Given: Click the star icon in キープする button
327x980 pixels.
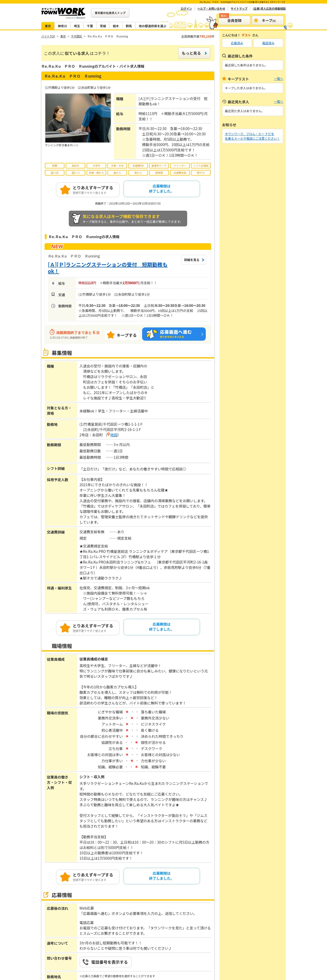Looking at the screenshot, I should [111, 335].
